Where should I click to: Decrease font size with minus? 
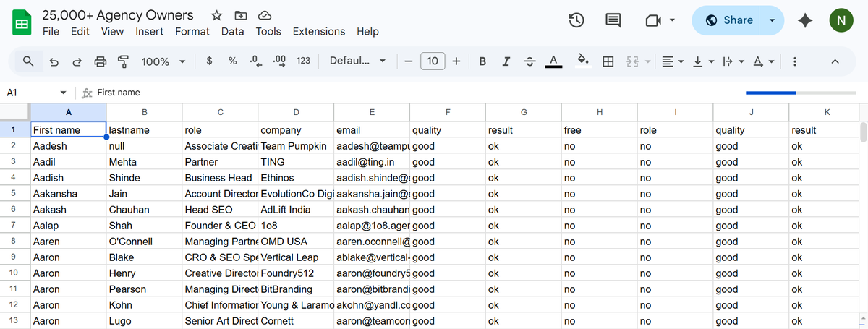[409, 61]
